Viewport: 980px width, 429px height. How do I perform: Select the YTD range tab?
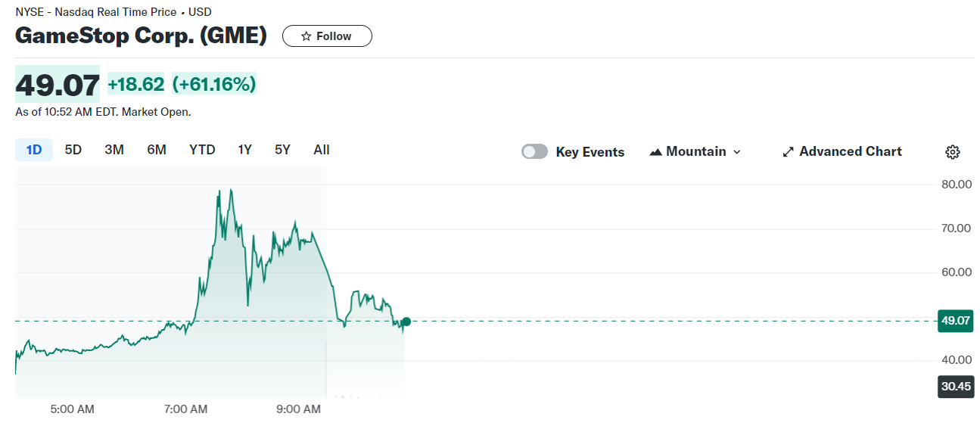[x=202, y=150]
